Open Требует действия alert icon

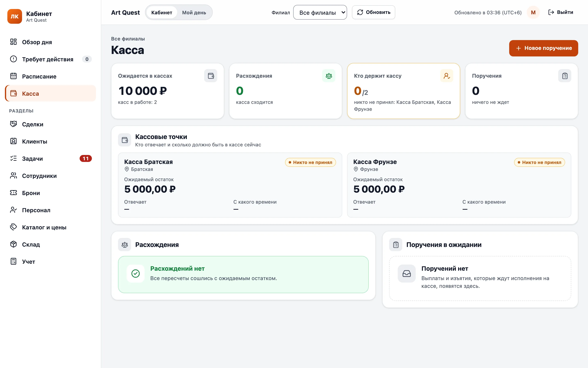(13, 59)
